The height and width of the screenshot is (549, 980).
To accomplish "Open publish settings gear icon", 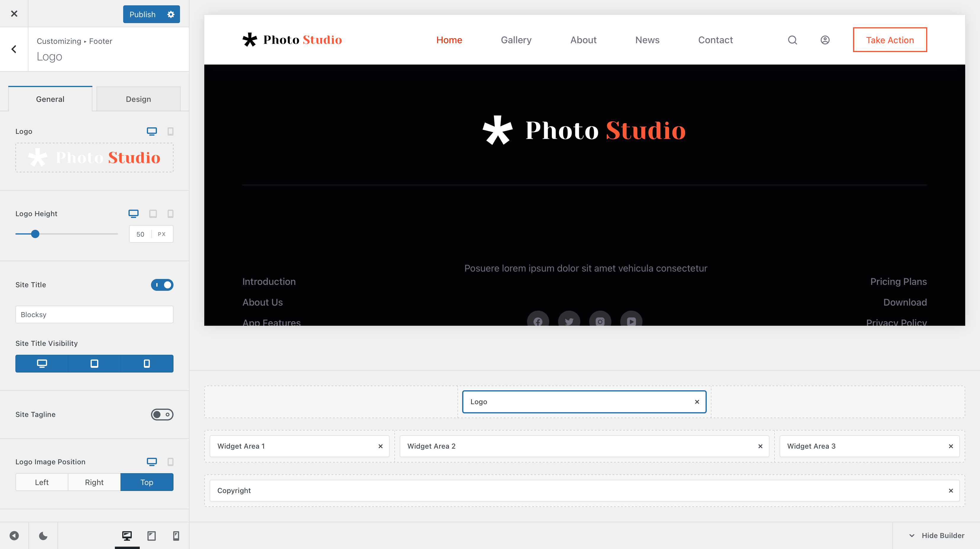I will [x=171, y=15].
